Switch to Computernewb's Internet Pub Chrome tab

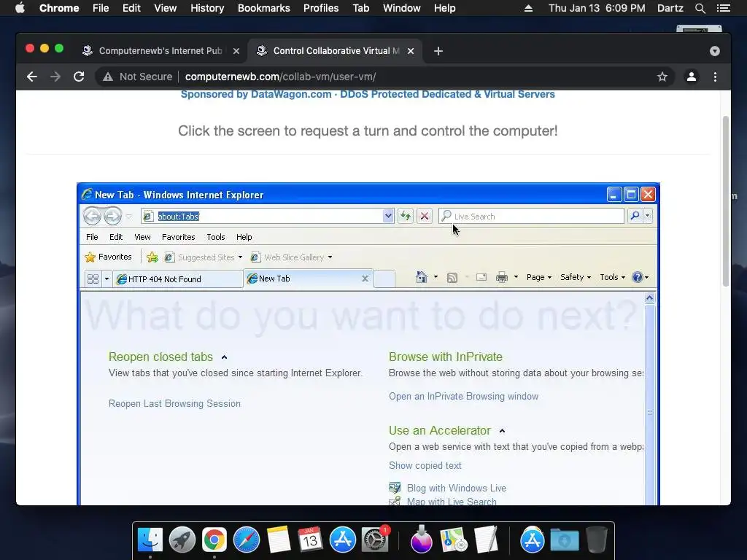coord(160,51)
